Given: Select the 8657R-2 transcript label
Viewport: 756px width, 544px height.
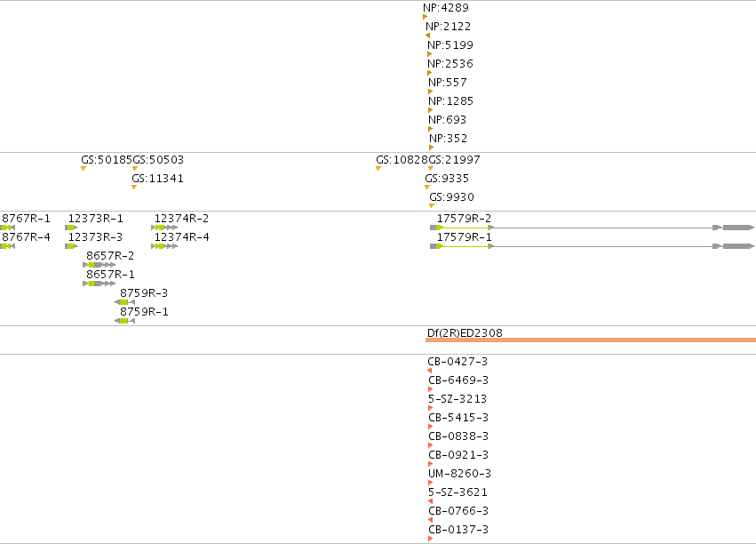Looking at the screenshot, I should click(x=110, y=256).
